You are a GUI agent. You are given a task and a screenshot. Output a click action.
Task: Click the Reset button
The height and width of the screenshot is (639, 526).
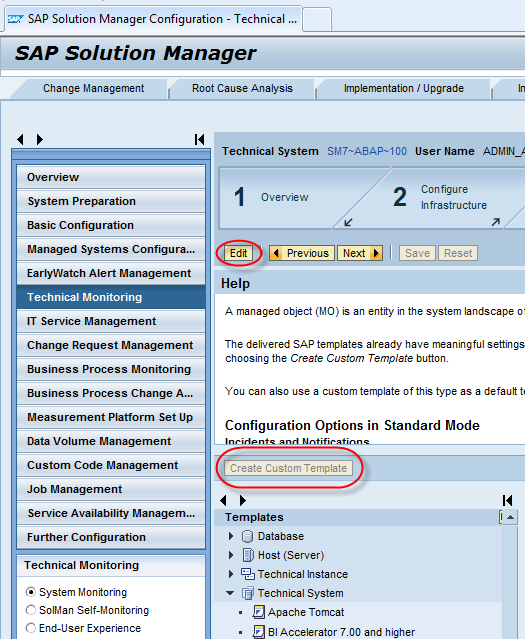458,253
